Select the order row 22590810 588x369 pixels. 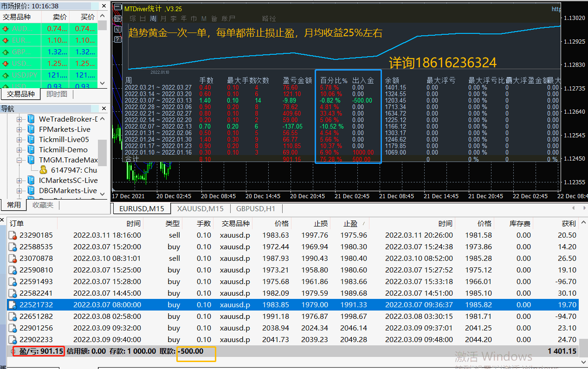coord(293,270)
